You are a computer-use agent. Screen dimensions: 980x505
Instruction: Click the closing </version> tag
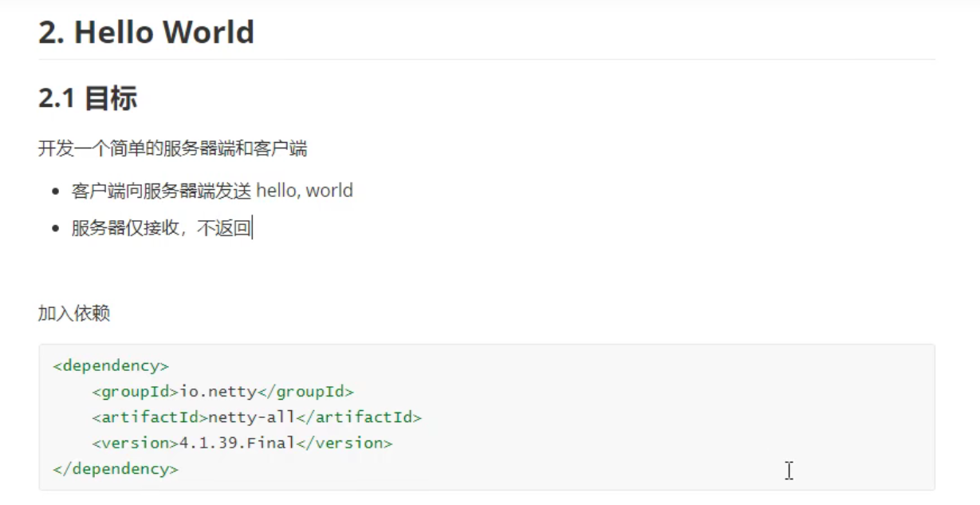[x=344, y=443]
